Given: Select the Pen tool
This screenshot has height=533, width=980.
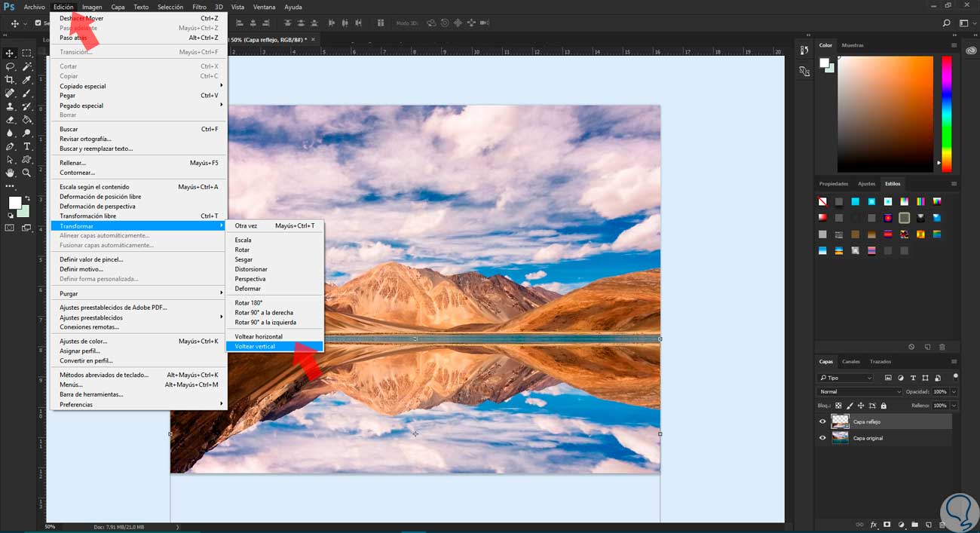Looking at the screenshot, I should (x=11, y=146).
